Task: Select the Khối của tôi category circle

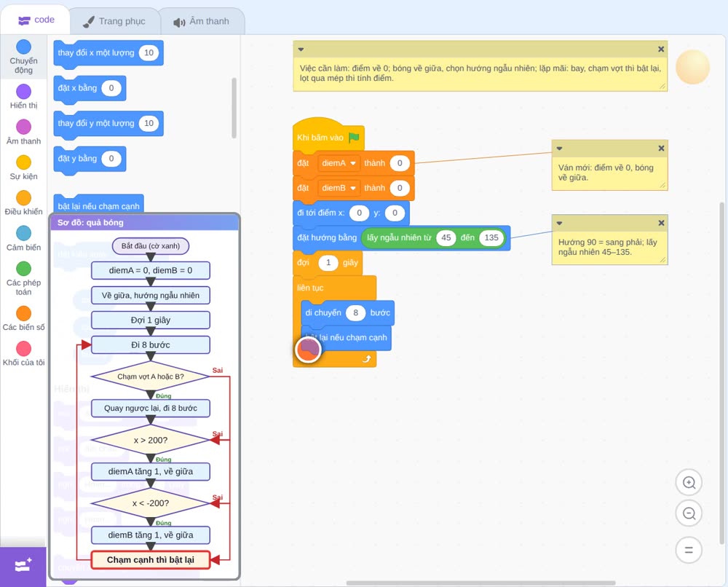Action: (24, 349)
